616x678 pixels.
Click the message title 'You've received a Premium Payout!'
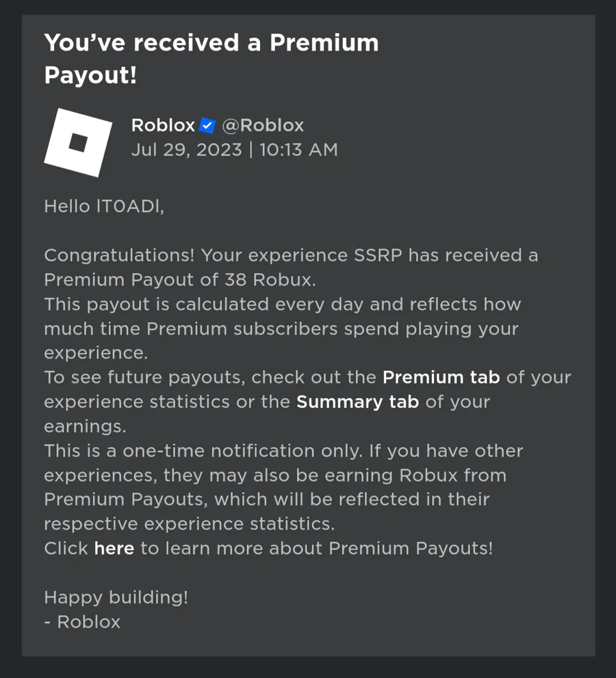click(211, 59)
